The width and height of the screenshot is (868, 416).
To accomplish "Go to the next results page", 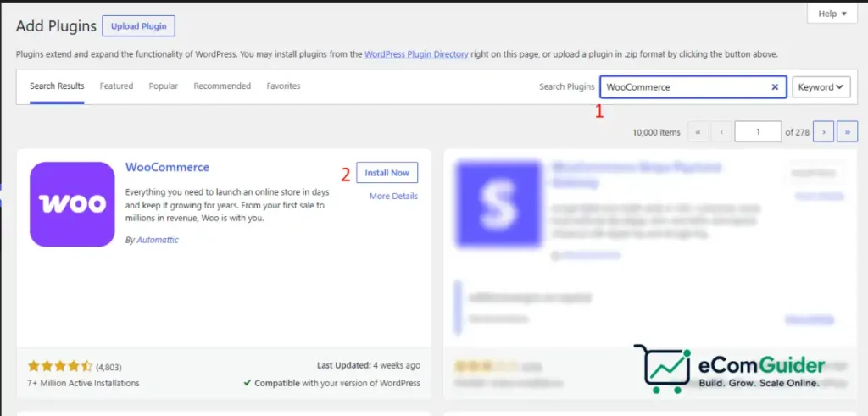I will point(824,132).
